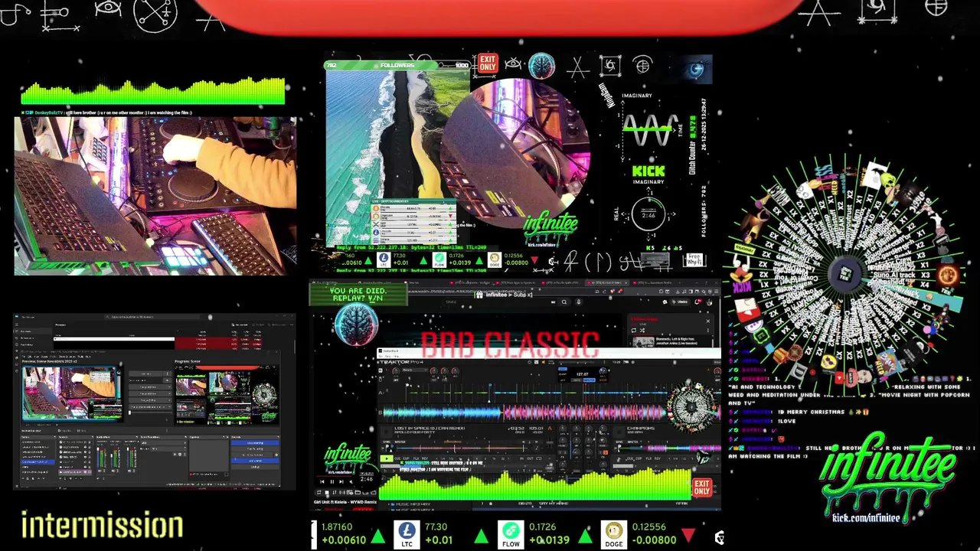The width and height of the screenshot is (980, 551).
Task: Pause the media player widget
Action: 332,481
